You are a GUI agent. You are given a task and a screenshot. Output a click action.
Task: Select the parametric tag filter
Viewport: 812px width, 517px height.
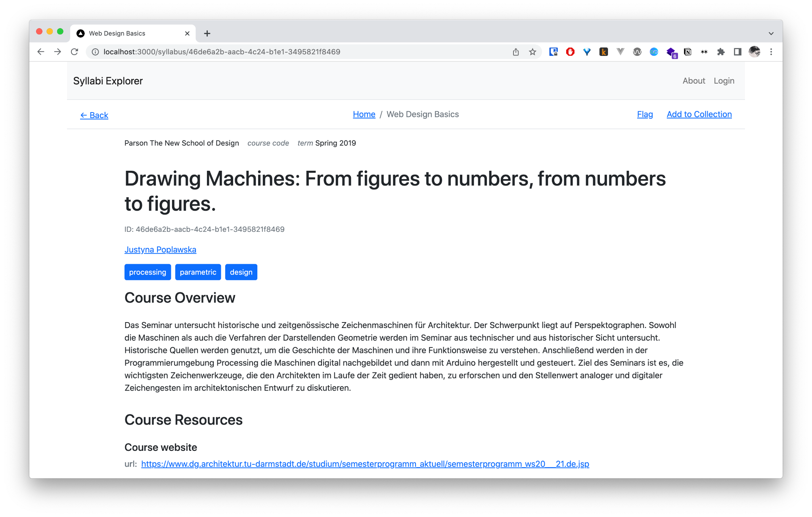click(198, 272)
